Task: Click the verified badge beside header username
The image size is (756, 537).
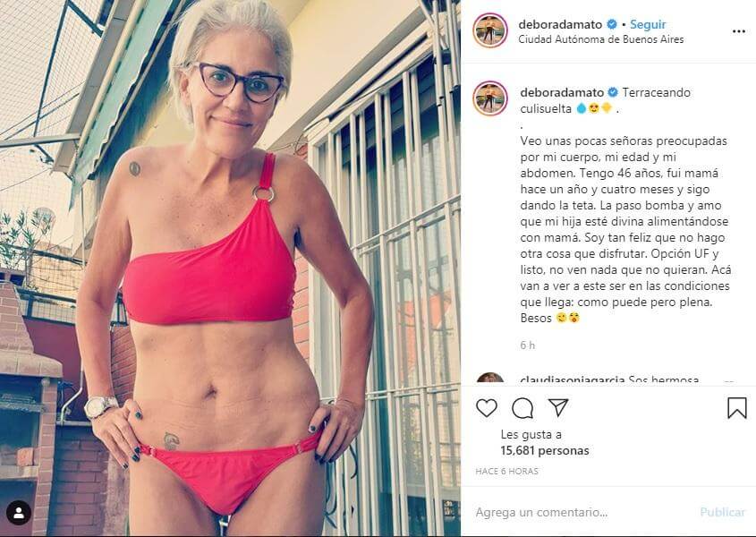Action: [x=612, y=24]
